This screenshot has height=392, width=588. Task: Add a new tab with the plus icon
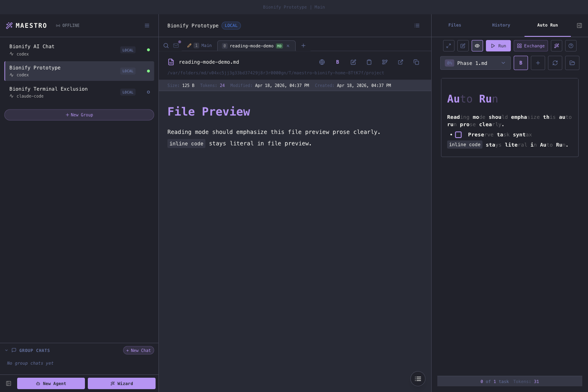pos(303,46)
